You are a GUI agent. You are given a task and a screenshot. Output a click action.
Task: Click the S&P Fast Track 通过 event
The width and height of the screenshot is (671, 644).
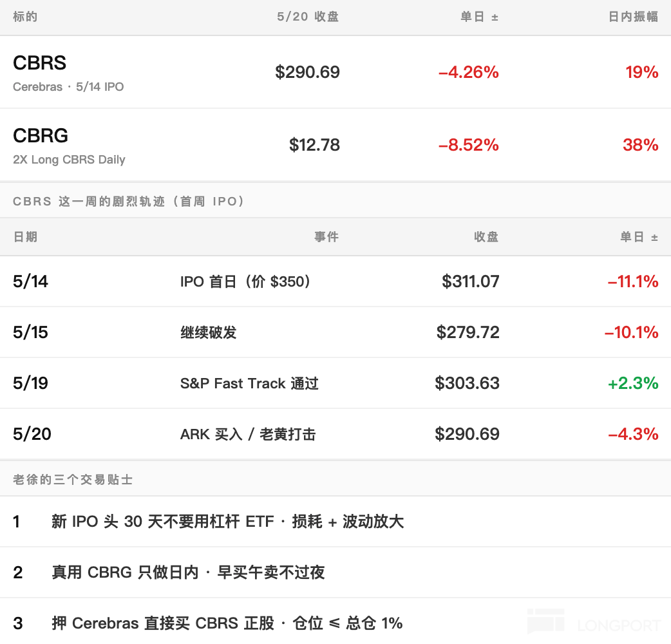pyautogui.click(x=249, y=383)
